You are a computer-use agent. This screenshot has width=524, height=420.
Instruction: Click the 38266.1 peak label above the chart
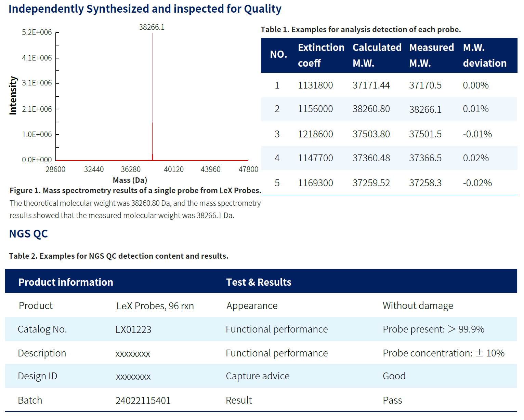[152, 27]
